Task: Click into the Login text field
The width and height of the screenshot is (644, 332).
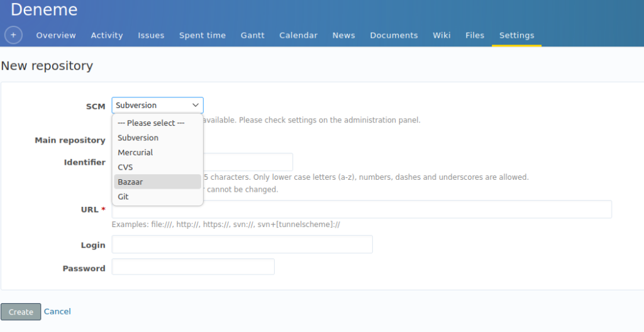Action: point(242,245)
